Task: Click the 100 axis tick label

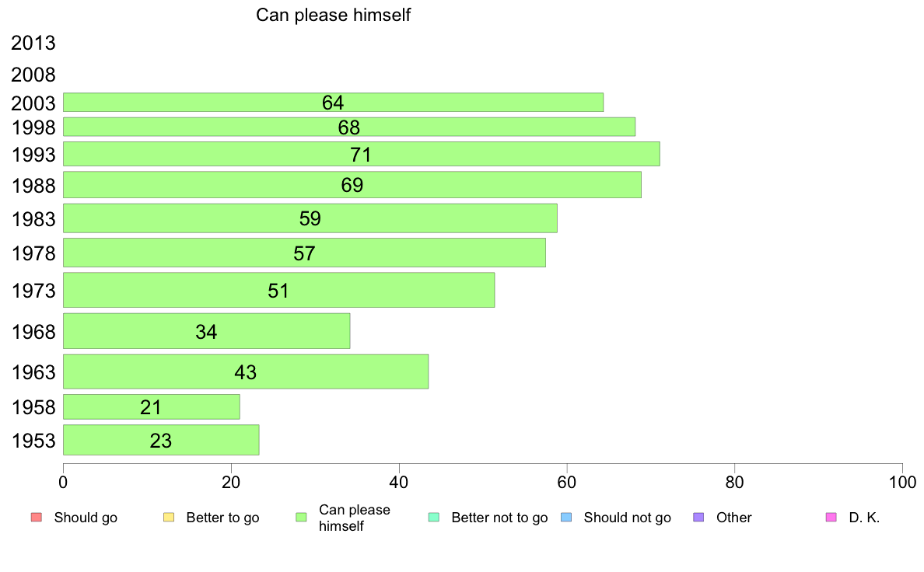Action: 902,483
